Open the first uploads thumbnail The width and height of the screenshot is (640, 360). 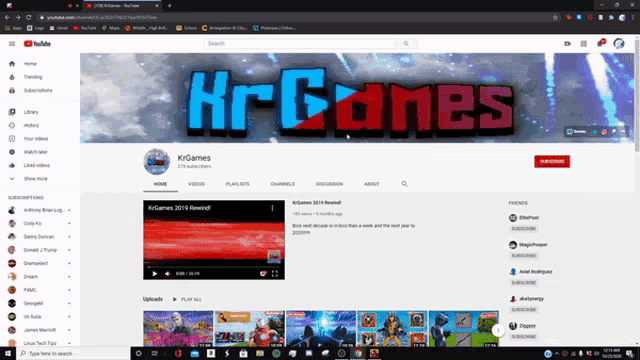[x=178, y=329]
